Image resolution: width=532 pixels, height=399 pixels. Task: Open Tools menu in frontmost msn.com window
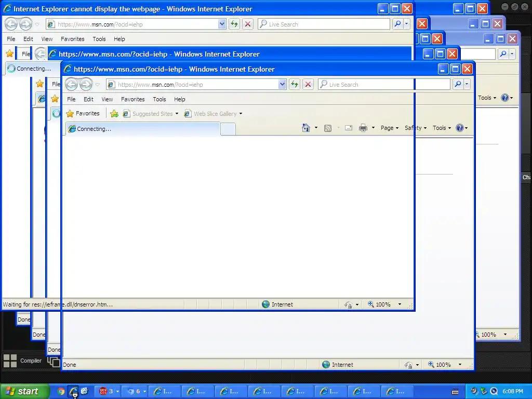[159, 99]
